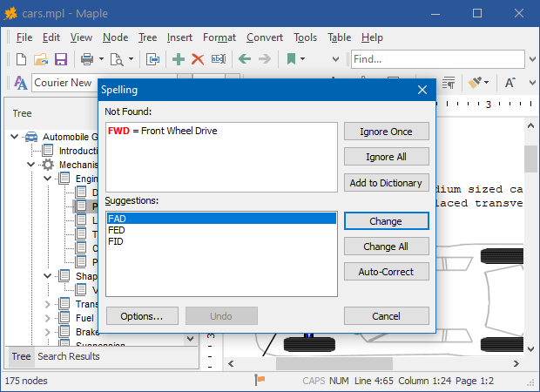Click the Auto-Correct button
This screenshot has height=392, width=540.
(386, 272)
